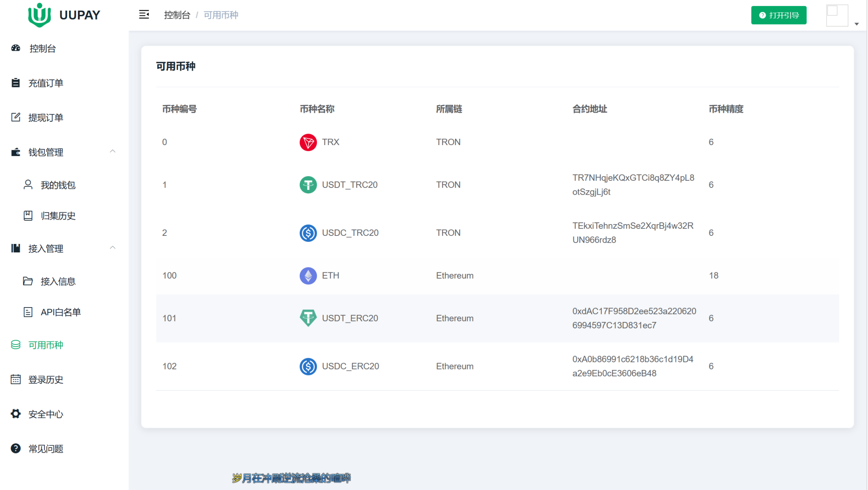This screenshot has height=490, width=868.
Task: Click the 安全中心 sidebar item
Action: point(45,414)
